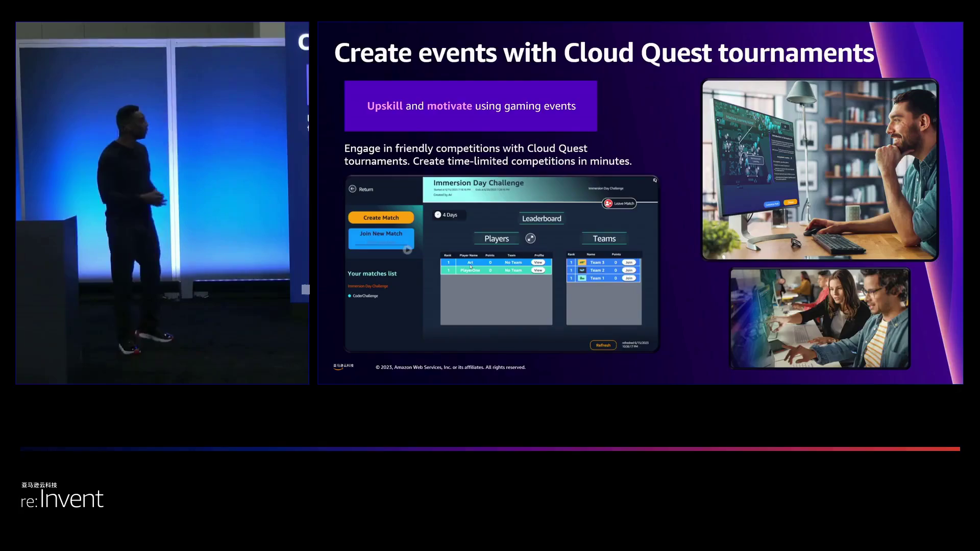Click the play arrow icon under Join New Match

407,250
